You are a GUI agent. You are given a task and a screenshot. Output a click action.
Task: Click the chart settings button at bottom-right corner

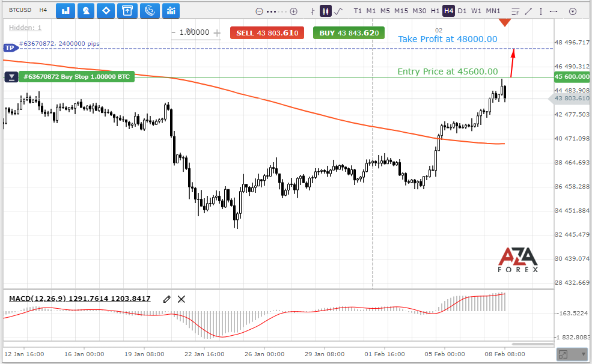point(573,354)
